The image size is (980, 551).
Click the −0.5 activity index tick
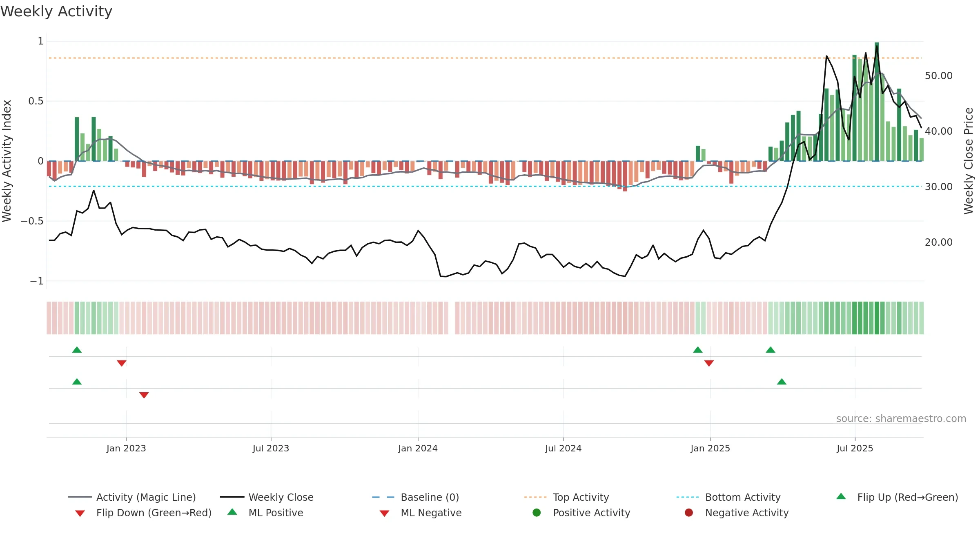coord(32,221)
